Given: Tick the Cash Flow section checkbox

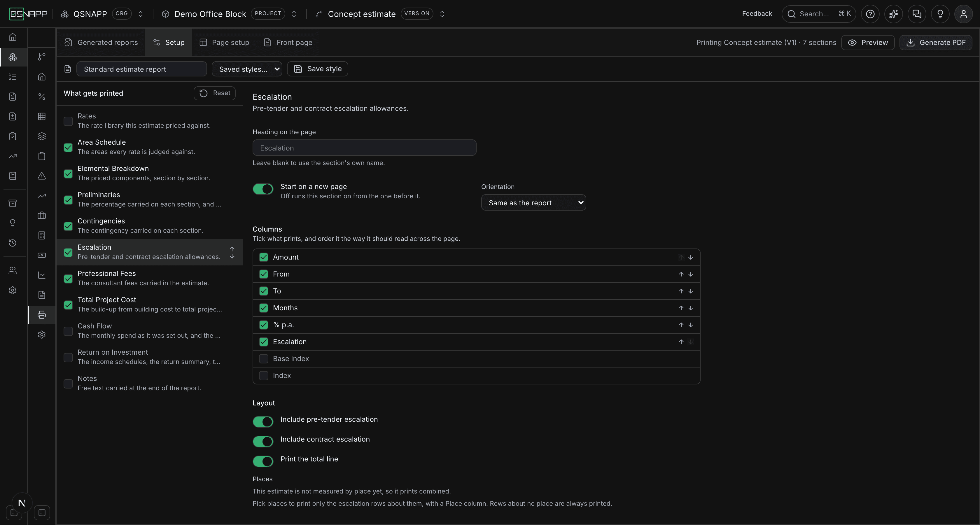Looking at the screenshot, I should coord(68,331).
